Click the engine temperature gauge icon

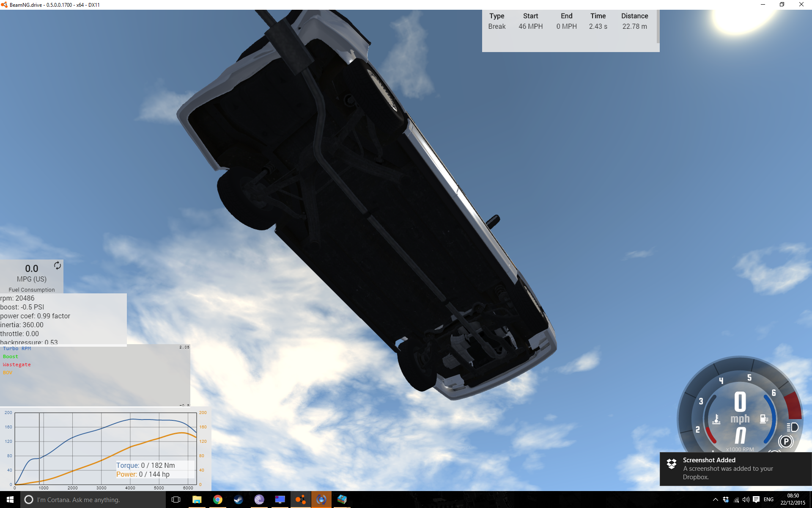click(716, 419)
